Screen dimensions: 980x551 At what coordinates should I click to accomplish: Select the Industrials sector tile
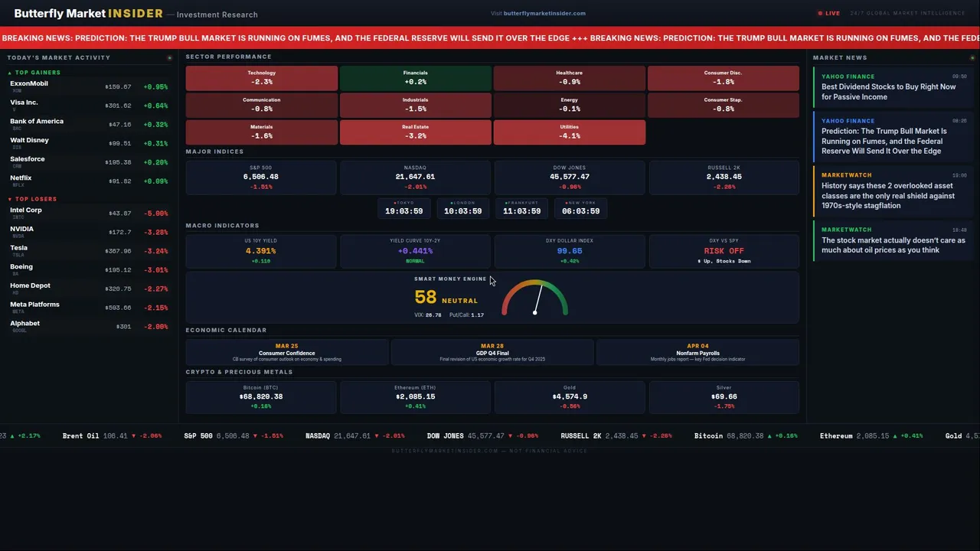(x=416, y=105)
